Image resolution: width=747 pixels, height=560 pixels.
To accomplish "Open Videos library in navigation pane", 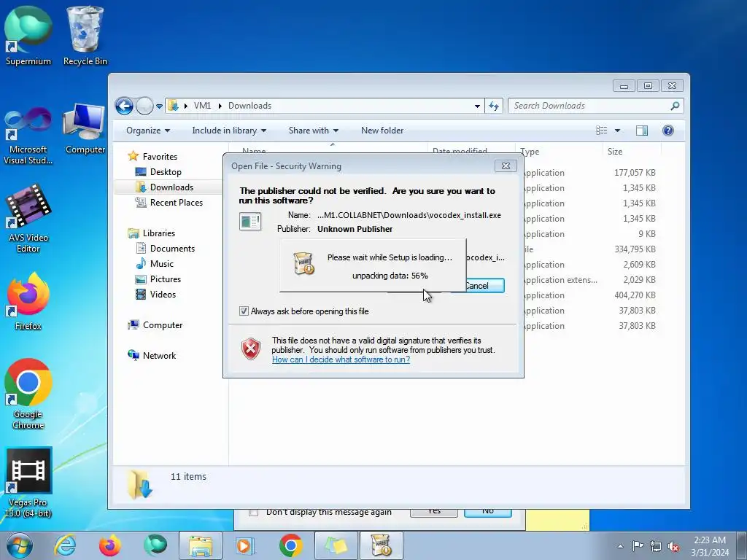I will 163,295.
